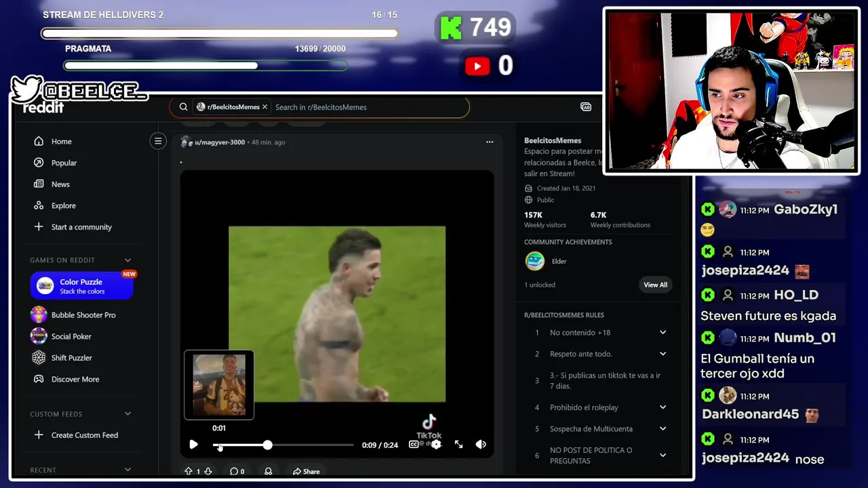
Task: Click the hover preview thumbnail above timeline
Action: pos(219,385)
